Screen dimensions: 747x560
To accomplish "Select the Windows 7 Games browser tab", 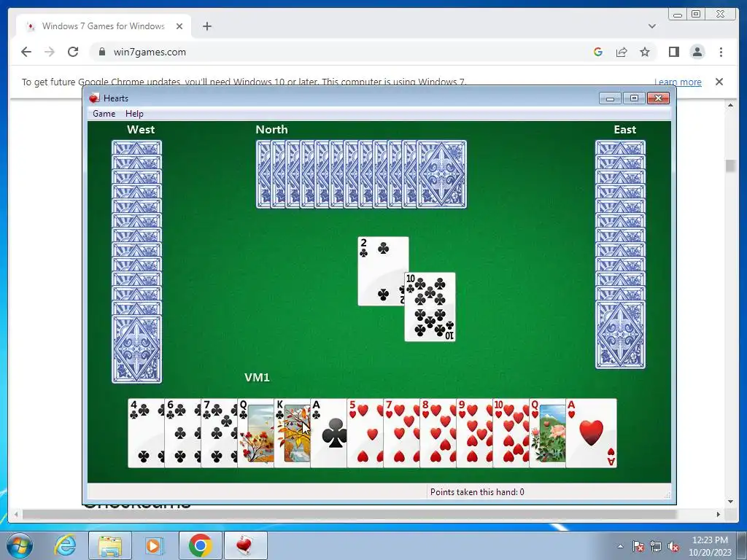I will [x=104, y=26].
